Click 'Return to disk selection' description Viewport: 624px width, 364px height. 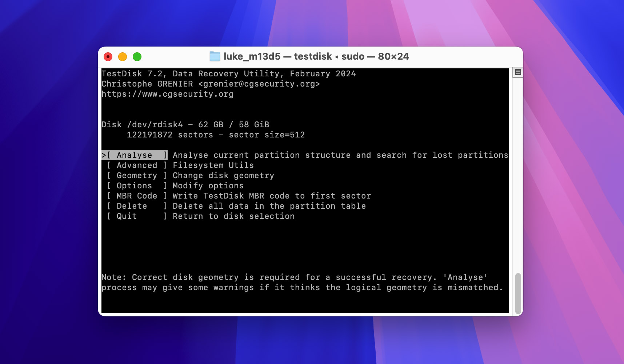234,216
